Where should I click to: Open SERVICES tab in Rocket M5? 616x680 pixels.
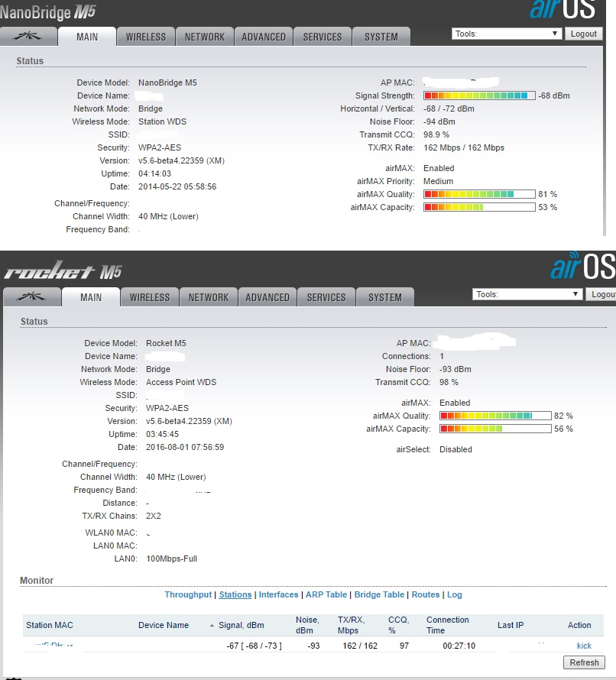click(x=326, y=297)
